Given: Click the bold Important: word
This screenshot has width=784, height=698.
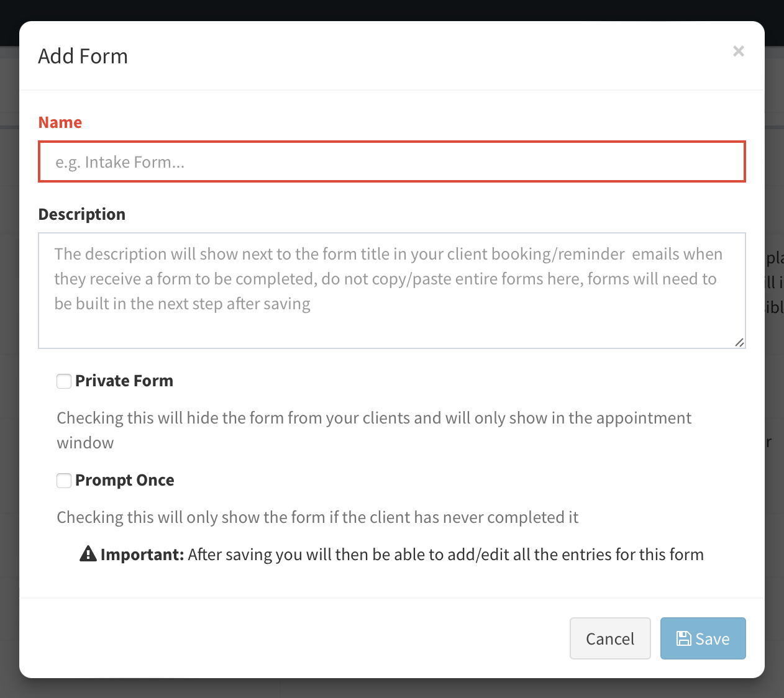Looking at the screenshot, I should point(142,555).
